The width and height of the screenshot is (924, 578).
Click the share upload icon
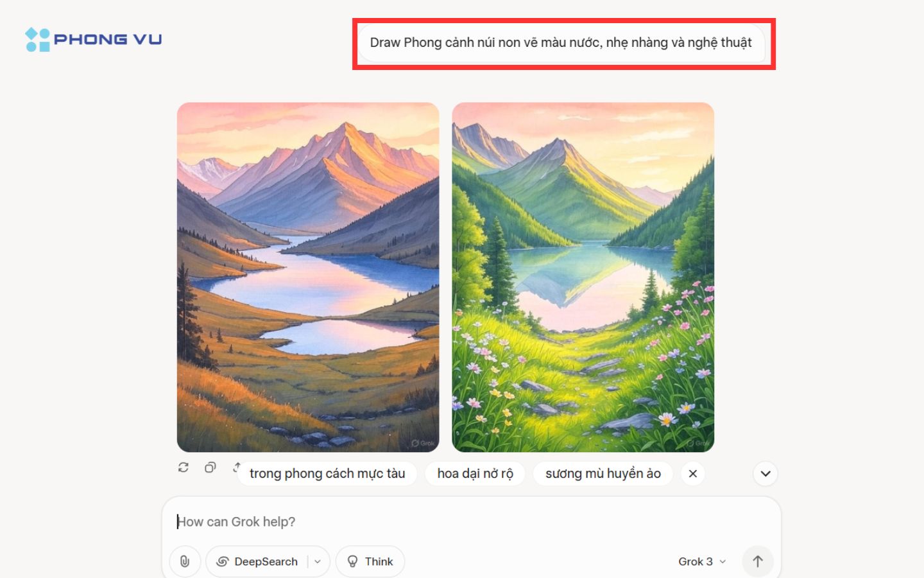(237, 467)
